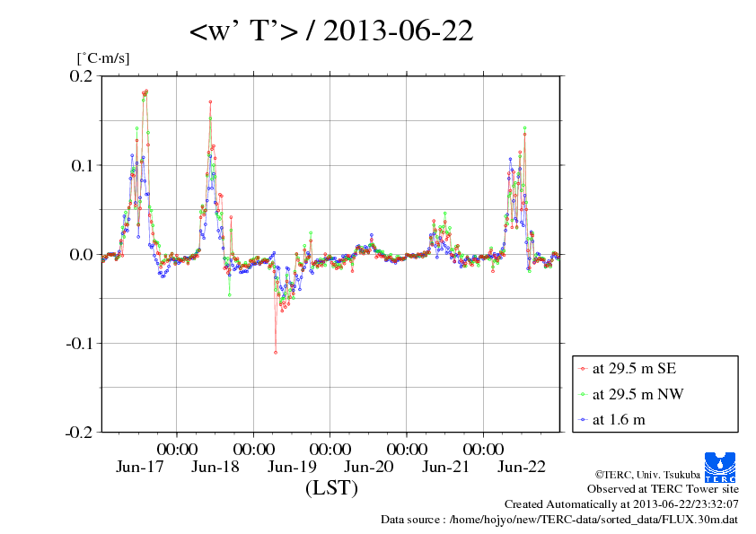Click the y-axis label '0.2'
This screenshot has width=756, height=534.
tap(81, 76)
